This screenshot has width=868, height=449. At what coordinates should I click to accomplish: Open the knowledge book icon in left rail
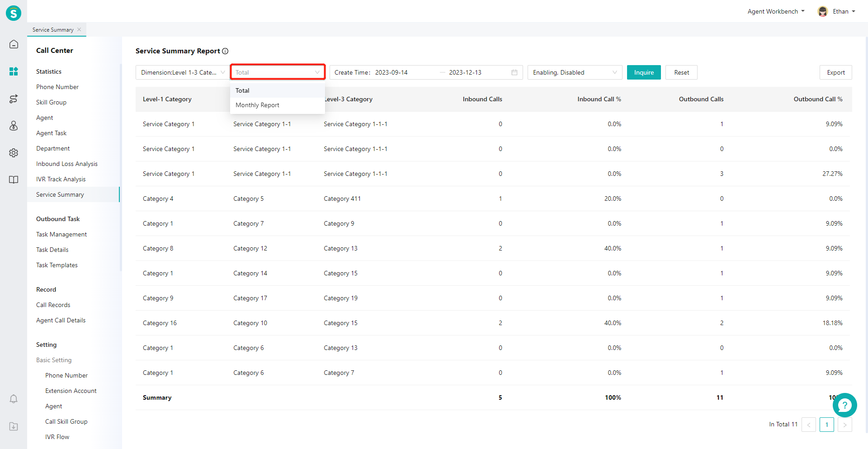(x=14, y=180)
